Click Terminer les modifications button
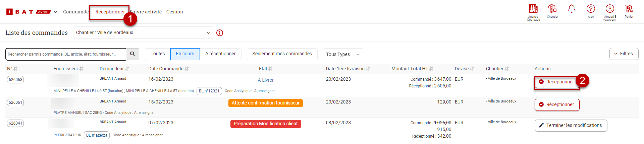The height and width of the screenshot is (144, 644). coord(571,125)
